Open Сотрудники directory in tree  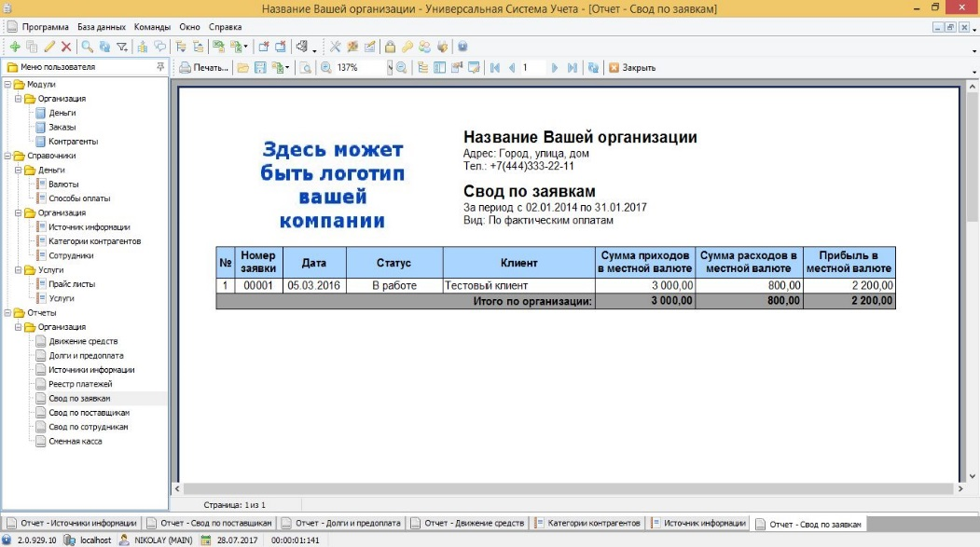point(71,255)
